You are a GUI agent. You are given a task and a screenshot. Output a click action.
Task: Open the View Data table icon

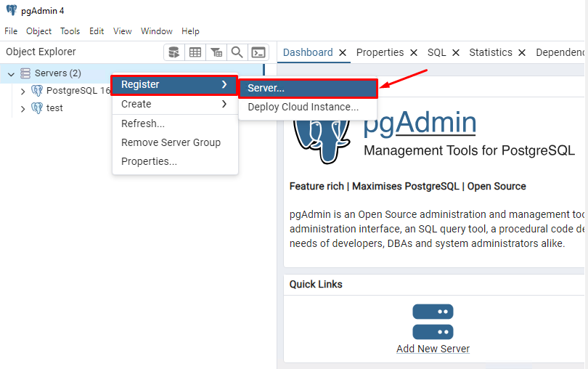(x=195, y=52)
